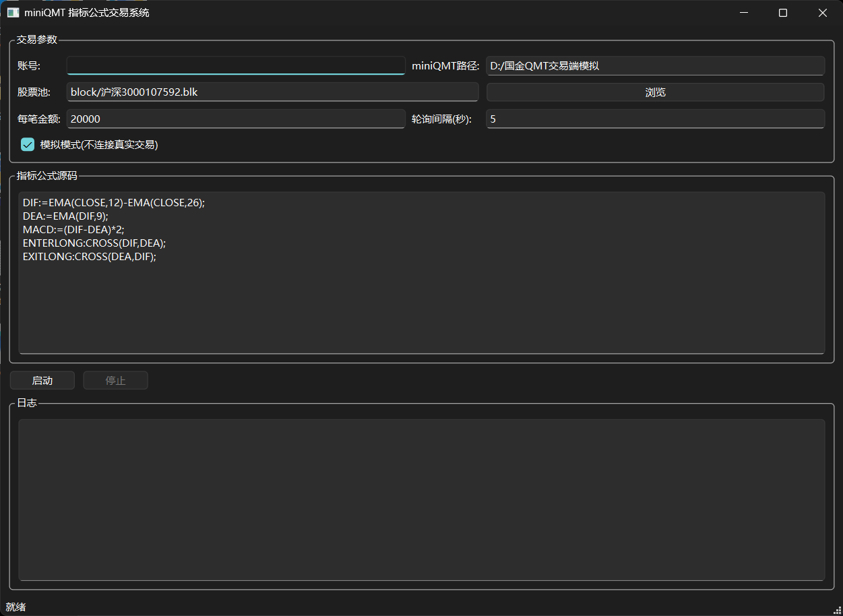
Task: Click the ENTERLONG:CROSS(DIF,DEA) line
Action: tap(94, 243)
